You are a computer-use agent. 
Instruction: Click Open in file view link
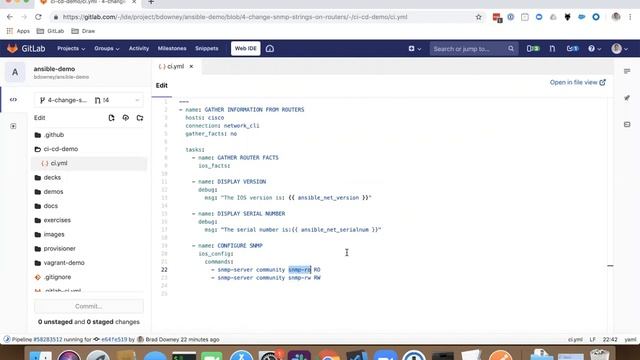(578, 82)
